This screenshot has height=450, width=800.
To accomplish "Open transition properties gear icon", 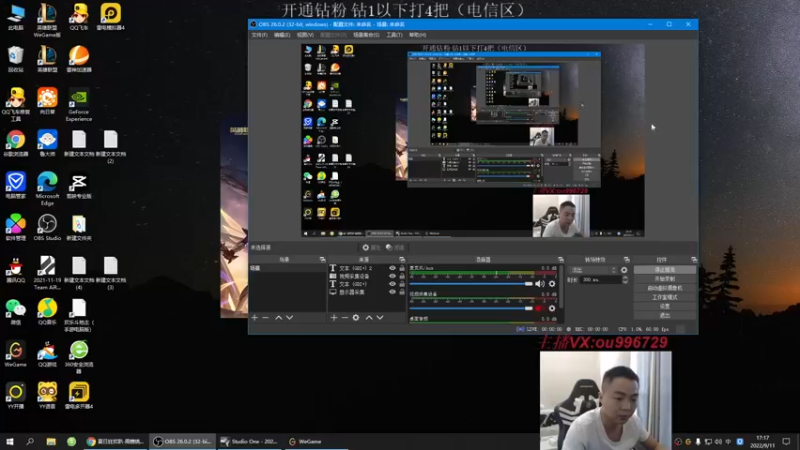I will (x=624, y=270).
